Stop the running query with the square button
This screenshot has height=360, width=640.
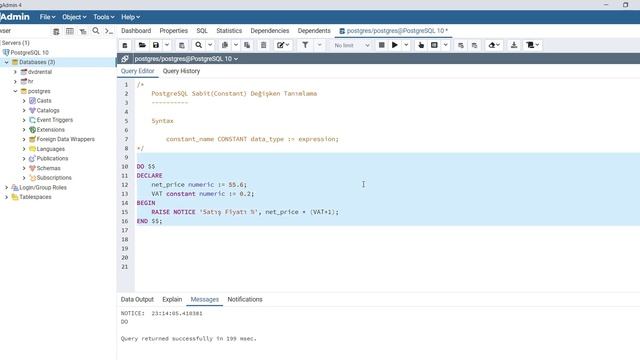tap(382, 45)
